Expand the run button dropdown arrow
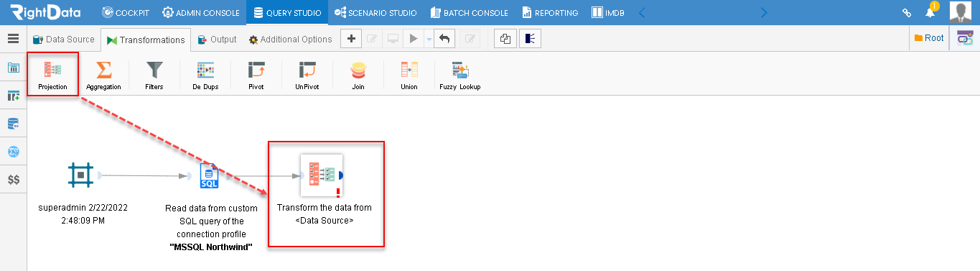This screenshot has width=980, height=271. coord(429,40)
